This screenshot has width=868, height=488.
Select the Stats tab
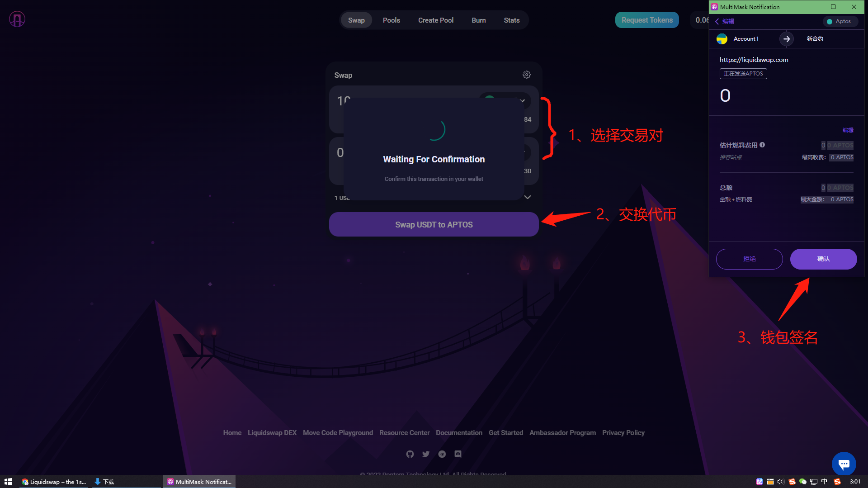click(x=512, y=20)
